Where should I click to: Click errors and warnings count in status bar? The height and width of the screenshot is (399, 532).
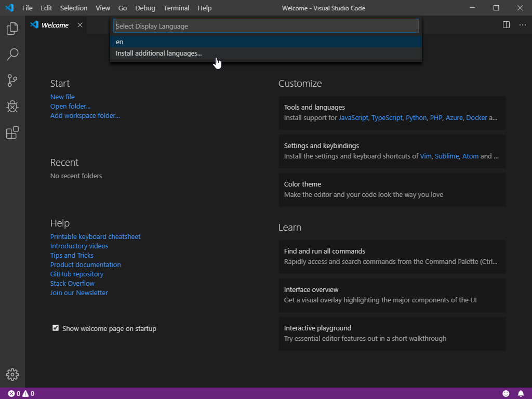(x=21, y=393)
